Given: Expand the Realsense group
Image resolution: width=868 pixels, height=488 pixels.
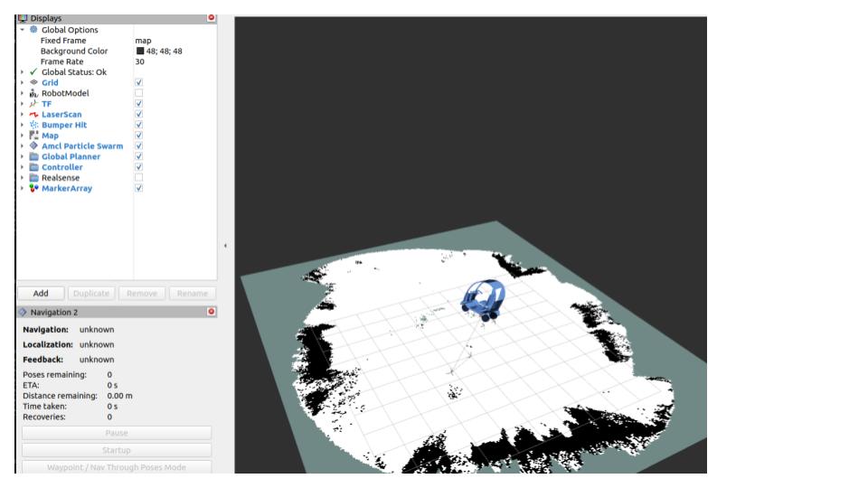Looking at the screenshot, I should 22,178.
